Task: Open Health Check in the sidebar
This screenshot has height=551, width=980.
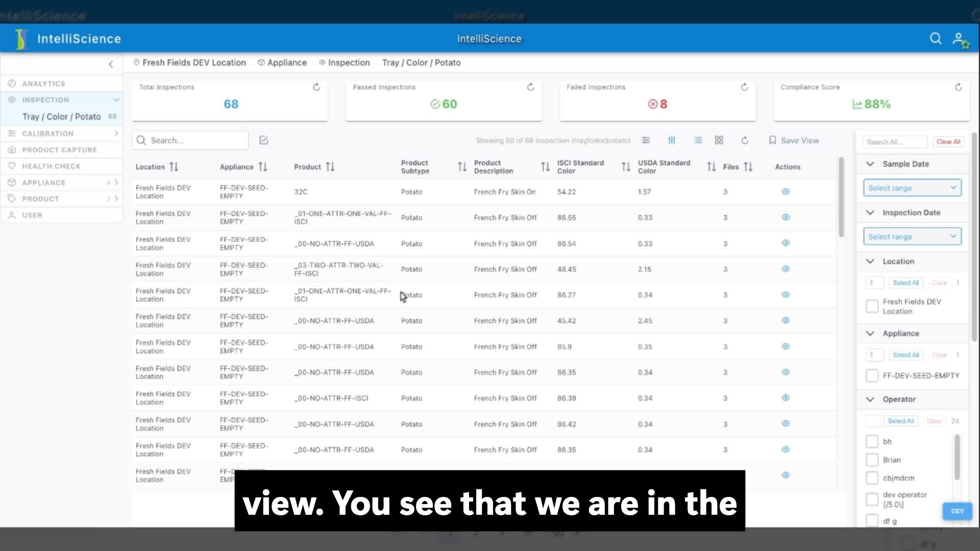Action: click(x=51, y=166)
